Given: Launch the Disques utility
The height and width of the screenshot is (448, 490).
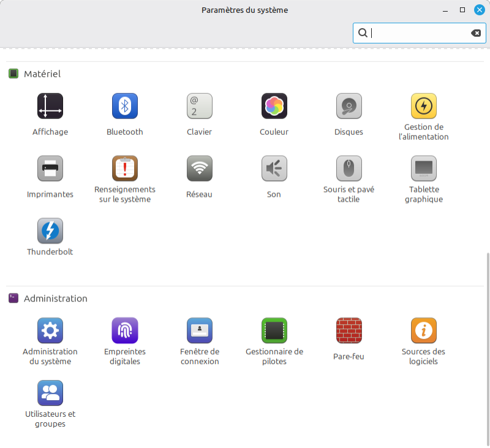Looking at the screenshot, I should tap(349, 106).
